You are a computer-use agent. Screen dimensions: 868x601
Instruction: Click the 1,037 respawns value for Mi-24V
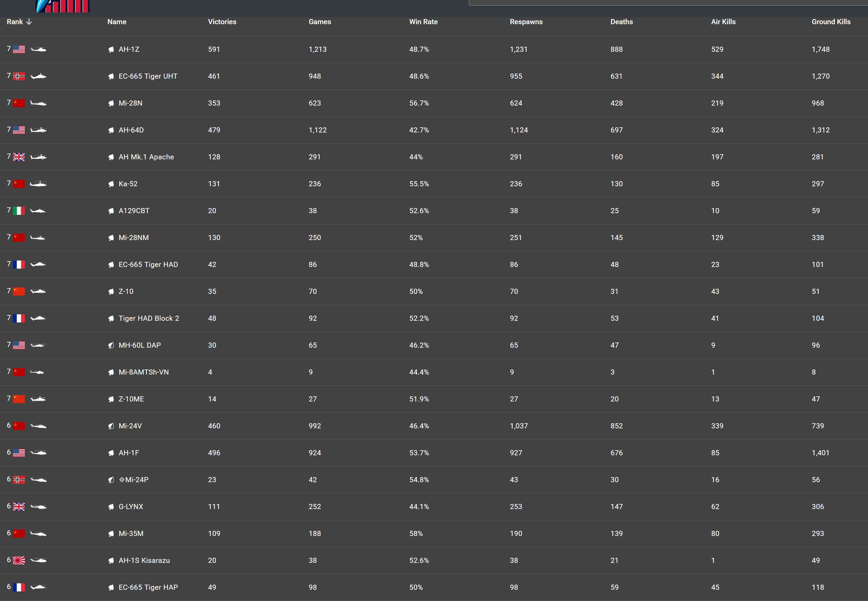(x=519, y=426)
